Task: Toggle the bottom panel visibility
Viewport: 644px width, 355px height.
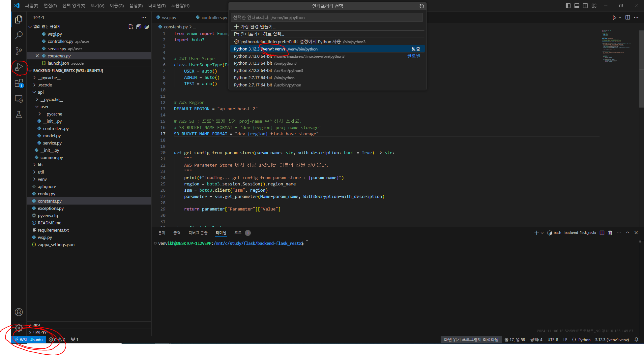Action: [x=577, y=6]
